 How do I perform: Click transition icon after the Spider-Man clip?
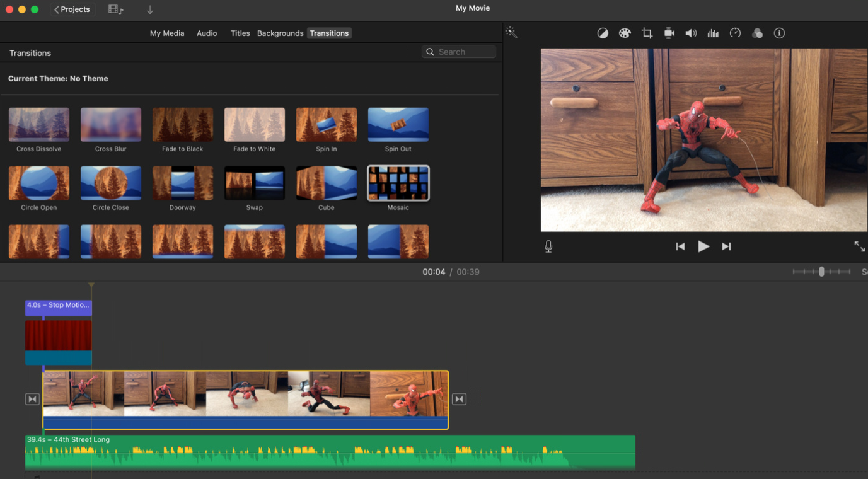tap(459, 399)
